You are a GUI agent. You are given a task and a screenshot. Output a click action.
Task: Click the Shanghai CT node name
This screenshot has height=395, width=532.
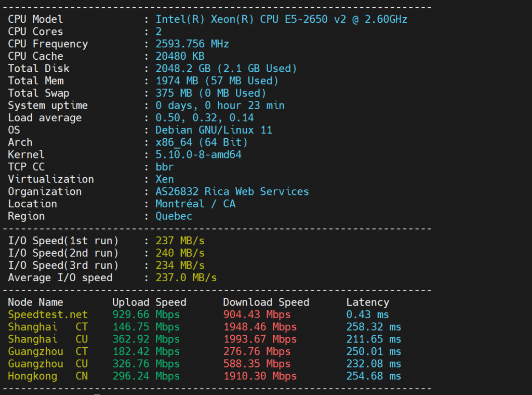pos(48,327)
